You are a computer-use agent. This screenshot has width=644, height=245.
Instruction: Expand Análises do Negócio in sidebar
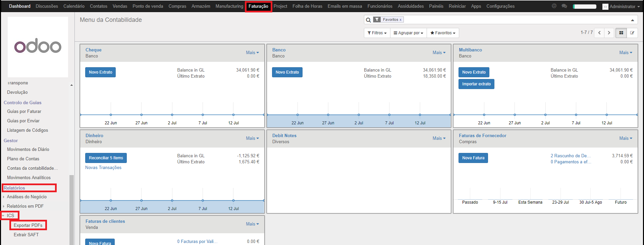pos(27,197)
